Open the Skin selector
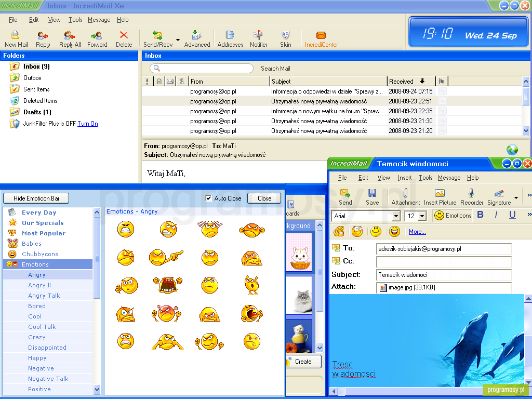 285,39
